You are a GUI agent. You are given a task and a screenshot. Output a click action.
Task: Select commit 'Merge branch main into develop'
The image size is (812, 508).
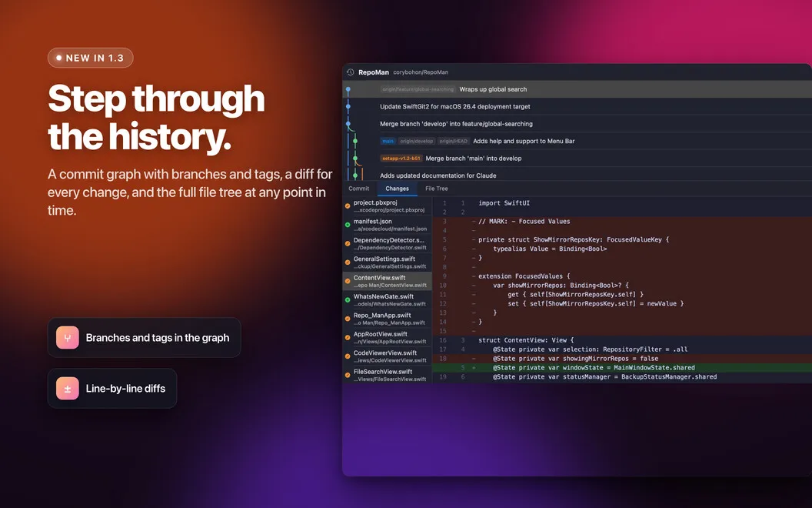(577, 159)
